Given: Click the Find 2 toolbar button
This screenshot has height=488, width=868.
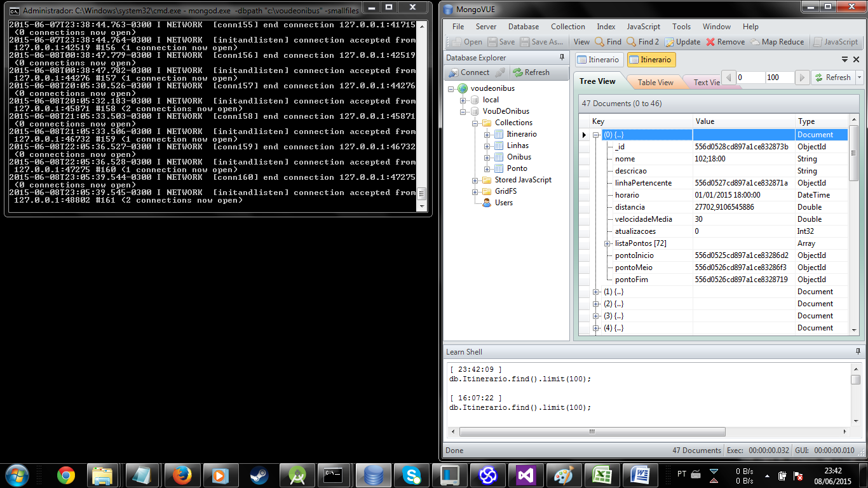Looking at the screenshot, I should pyautogui.click(x=643, y=42).
